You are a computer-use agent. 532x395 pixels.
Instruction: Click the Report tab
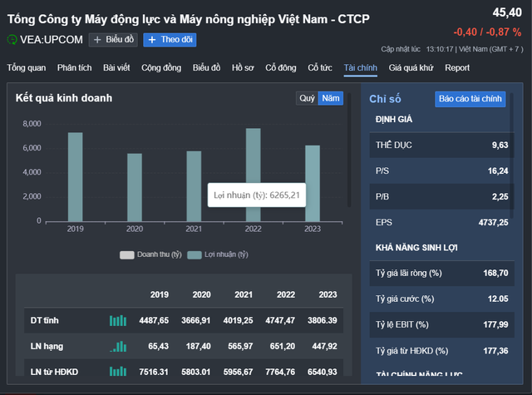click(x=457, y=67)
